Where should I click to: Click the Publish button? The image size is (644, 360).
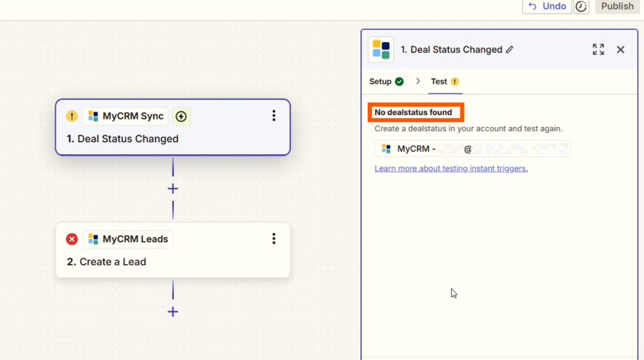(617, 7)
